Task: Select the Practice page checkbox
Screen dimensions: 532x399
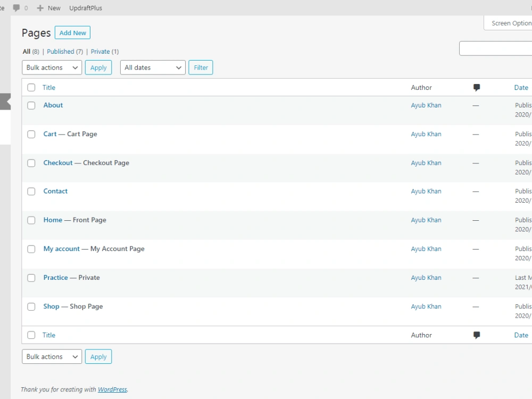Action: point(31,278)
